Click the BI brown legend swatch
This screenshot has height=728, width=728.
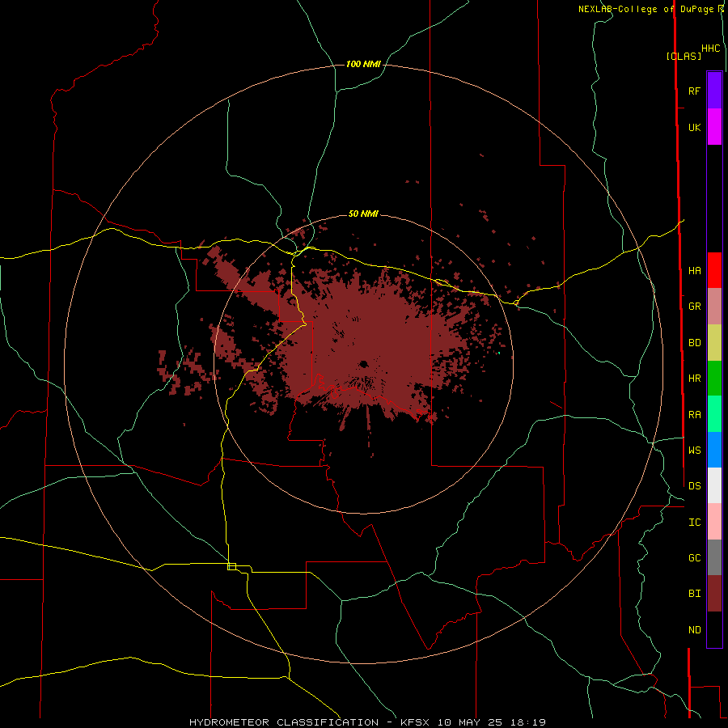pyautogui.click(x=714, y=594)
